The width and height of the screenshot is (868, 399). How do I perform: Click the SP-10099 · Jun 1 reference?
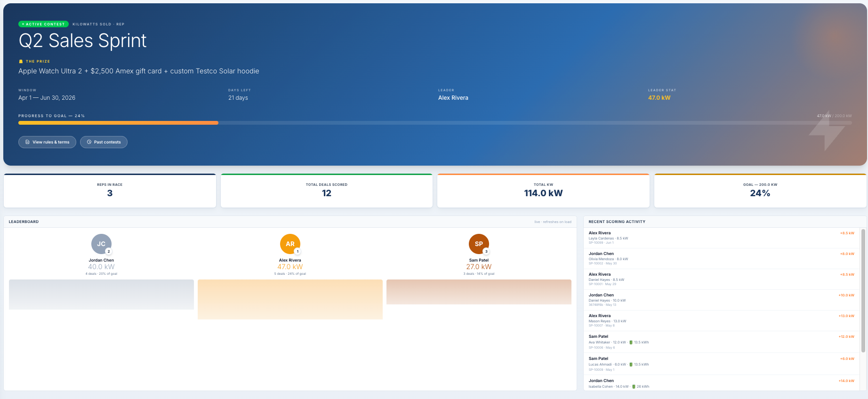pyautogui.click(x=601, y=243)
